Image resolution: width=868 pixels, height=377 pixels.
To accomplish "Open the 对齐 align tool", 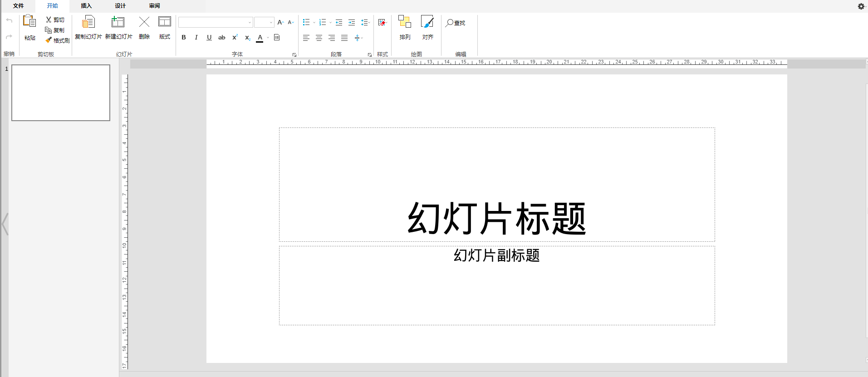I will (x=427, y=28).
